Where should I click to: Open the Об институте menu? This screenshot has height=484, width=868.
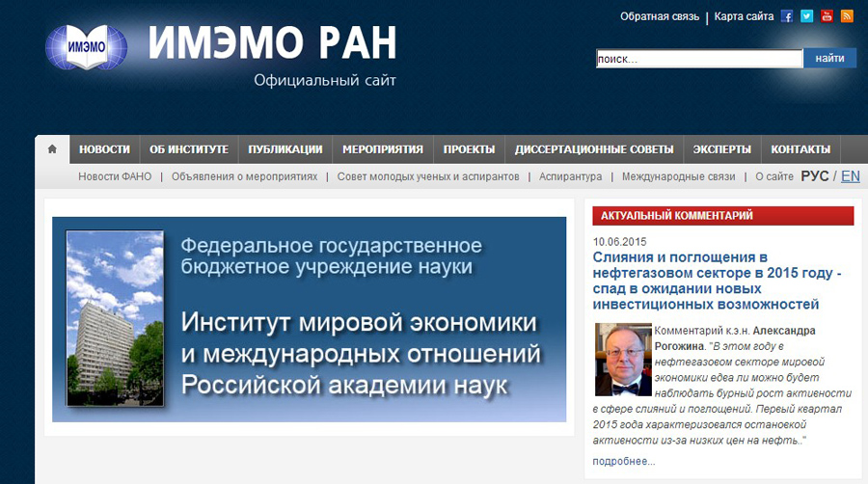(189, 149)
